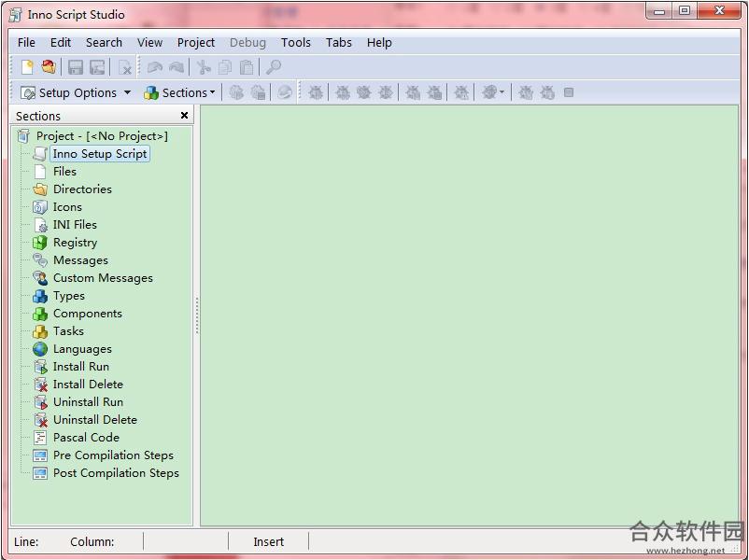
Task: Create a new script file
Action: coord(27,67)
